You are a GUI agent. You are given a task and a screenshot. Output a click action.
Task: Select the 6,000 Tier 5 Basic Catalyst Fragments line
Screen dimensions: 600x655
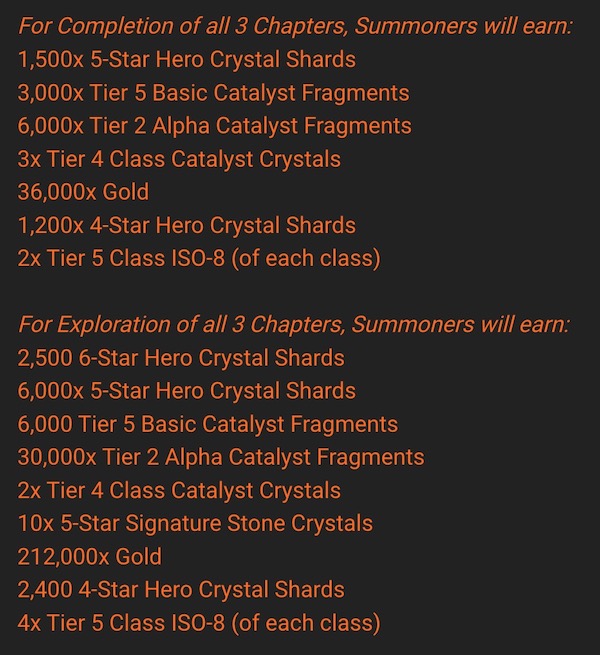[x=207, y=424]
